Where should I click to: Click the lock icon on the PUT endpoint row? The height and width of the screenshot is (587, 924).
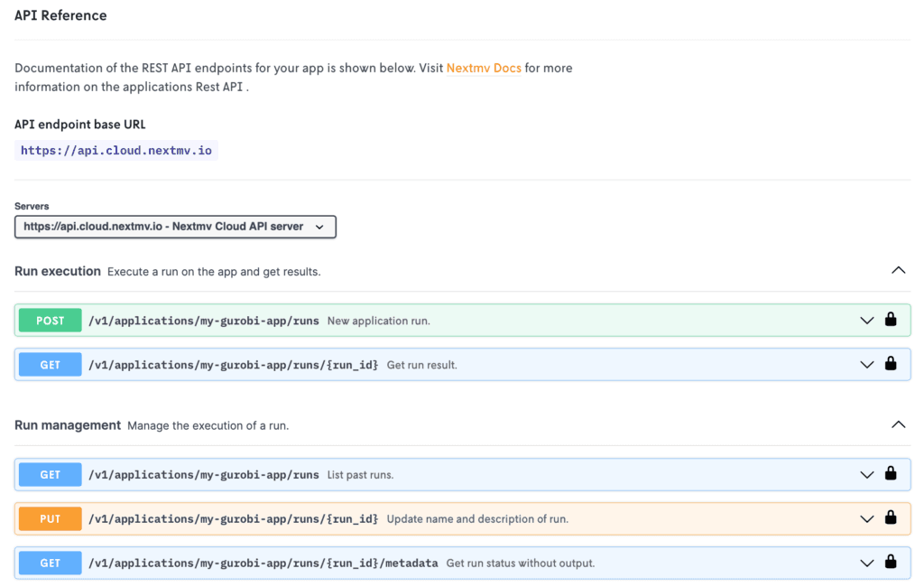[891, 517]
